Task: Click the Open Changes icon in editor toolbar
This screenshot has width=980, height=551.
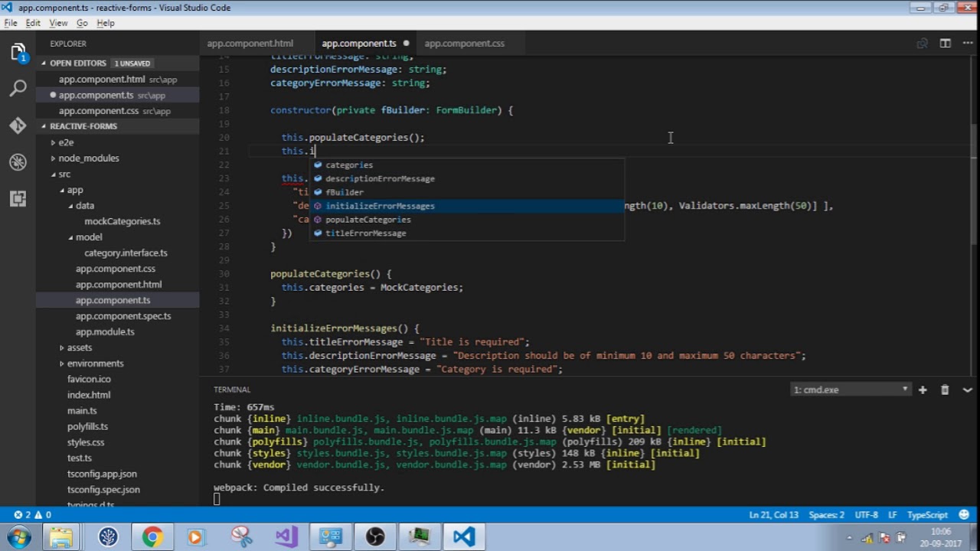Action: pyautogui.click(x=923, y=44)
